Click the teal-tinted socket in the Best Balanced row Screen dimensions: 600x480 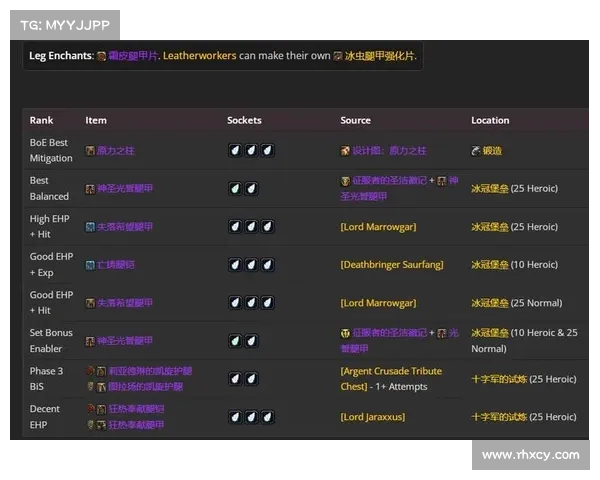(235, 188)
